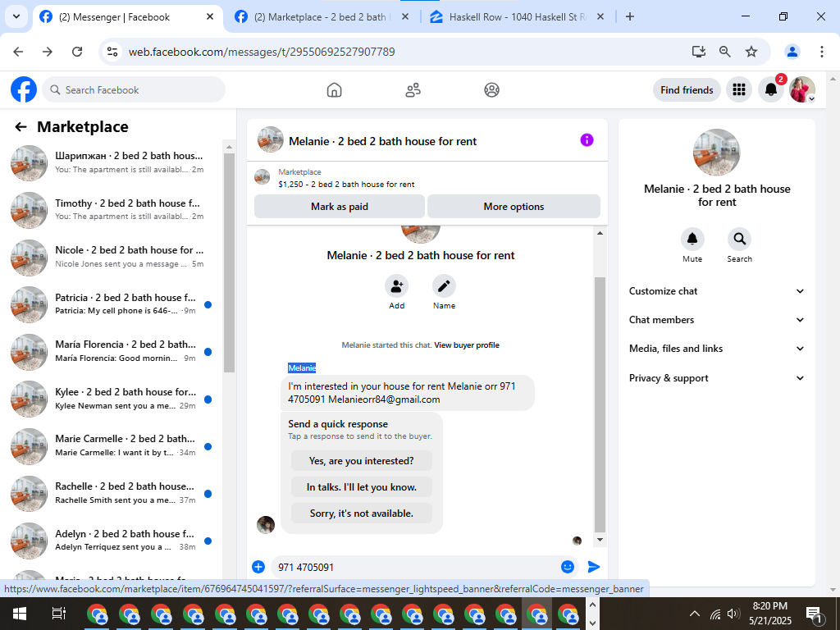The width and height of the screenshot is (840, 630).
Task: Open the tab search dropdown arrow
Action: click(x=16, y=16)
